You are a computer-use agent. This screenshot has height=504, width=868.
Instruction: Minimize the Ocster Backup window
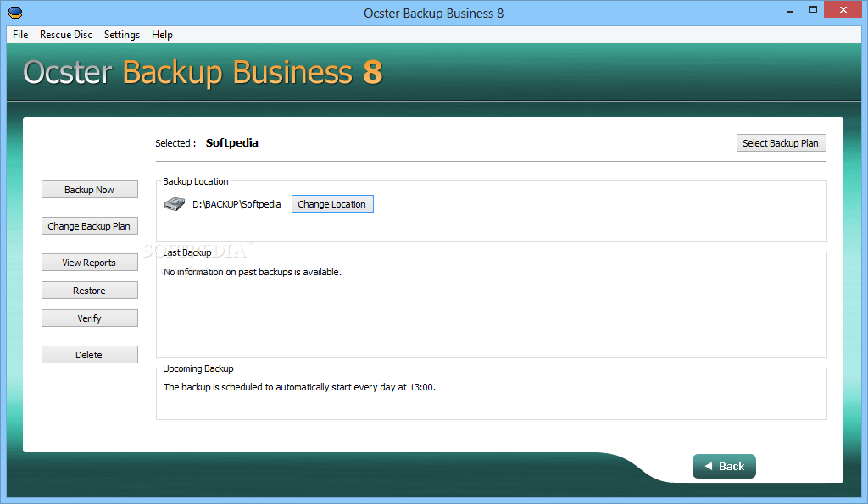point(790,10)
